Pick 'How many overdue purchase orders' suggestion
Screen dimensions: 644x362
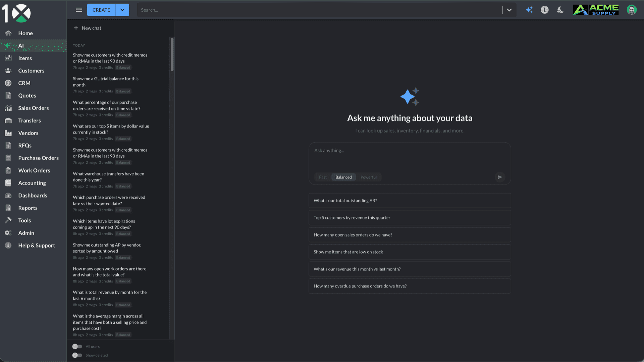click(x=410, y=286)
